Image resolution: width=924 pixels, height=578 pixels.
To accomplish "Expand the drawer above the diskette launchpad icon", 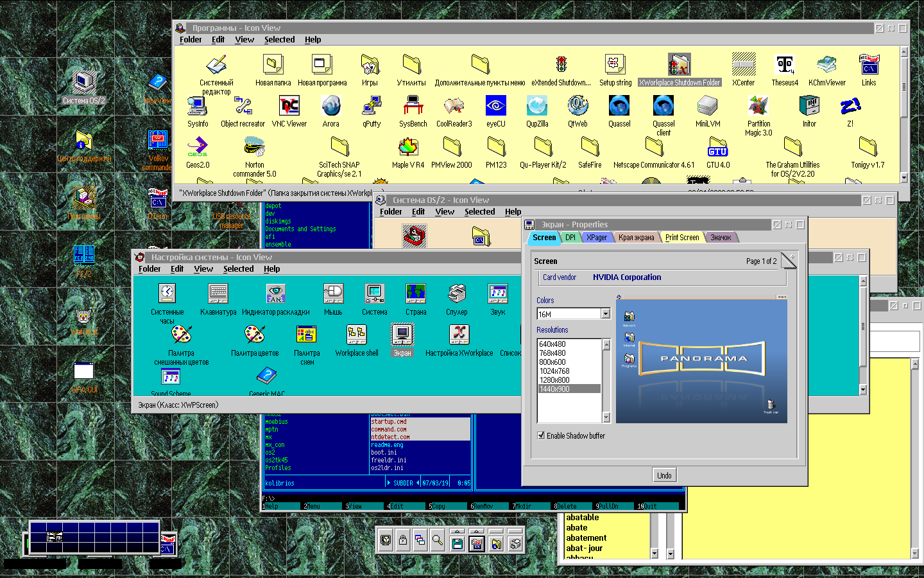I will [457, 531].
